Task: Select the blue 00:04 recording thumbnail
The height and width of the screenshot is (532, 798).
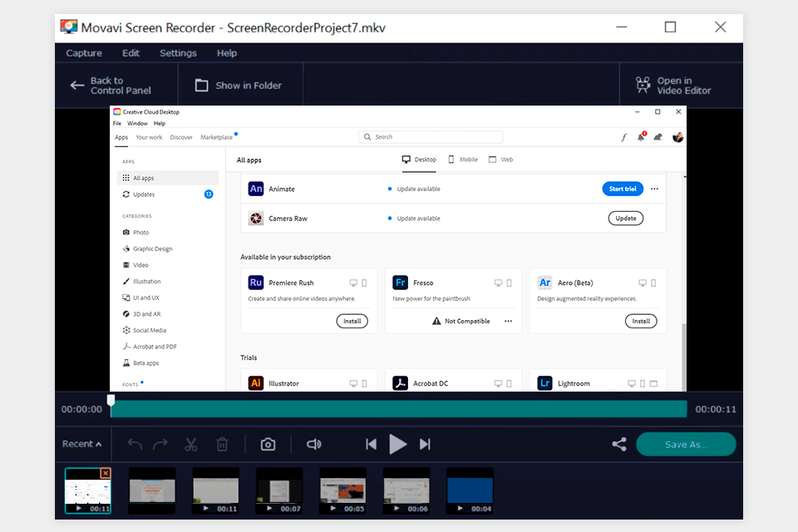Action: tap(470, 490)
